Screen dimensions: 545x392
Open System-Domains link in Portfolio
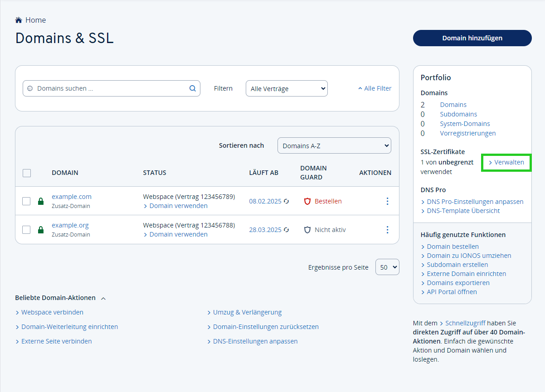point(465,124)
